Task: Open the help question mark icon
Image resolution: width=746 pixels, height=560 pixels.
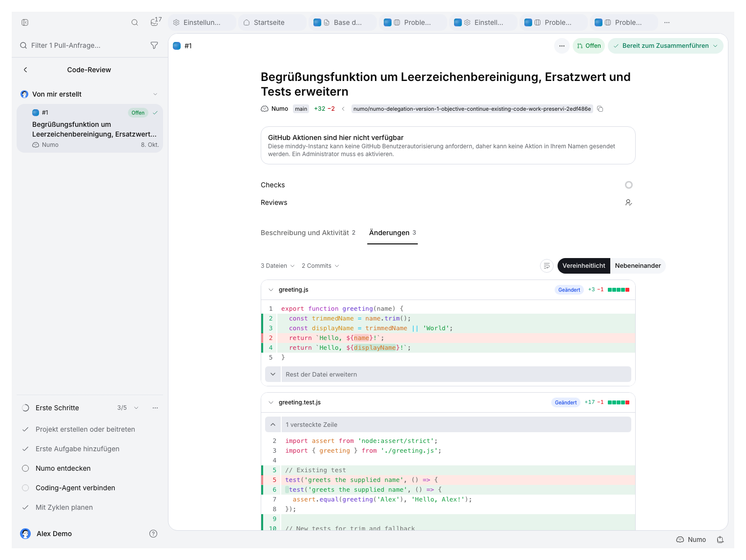Action: 153,534
